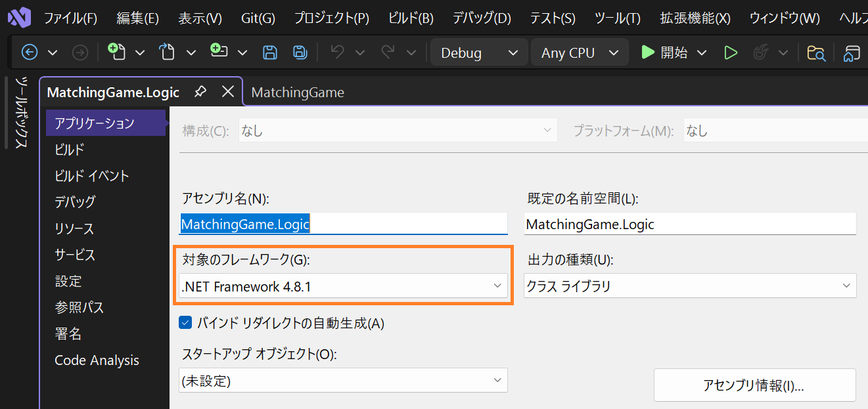This screenshot has height=409, width=868.
Task: Click the 開始 start button
Action: click(666, 52)
